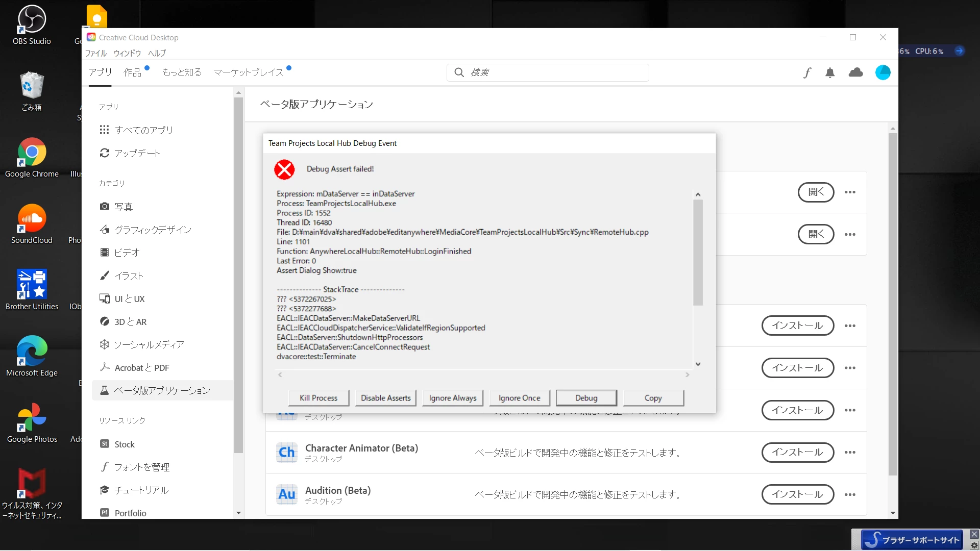Open the Portfolio resource link

[x=124, y=513]
